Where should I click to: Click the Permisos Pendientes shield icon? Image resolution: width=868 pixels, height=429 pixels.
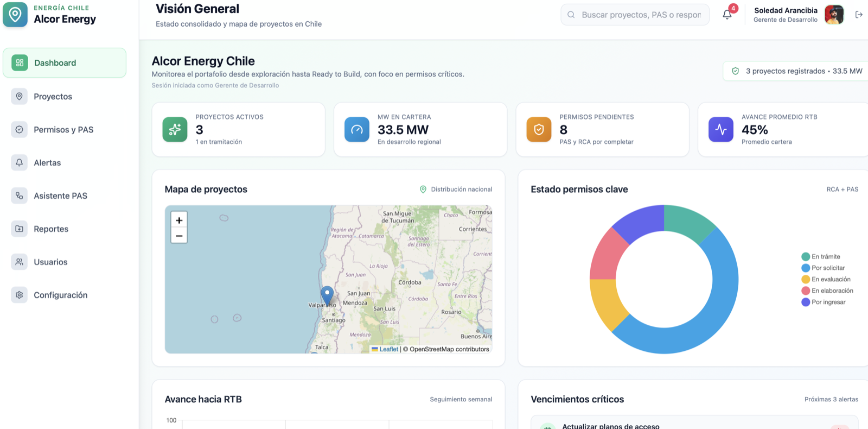pos(539,130)
